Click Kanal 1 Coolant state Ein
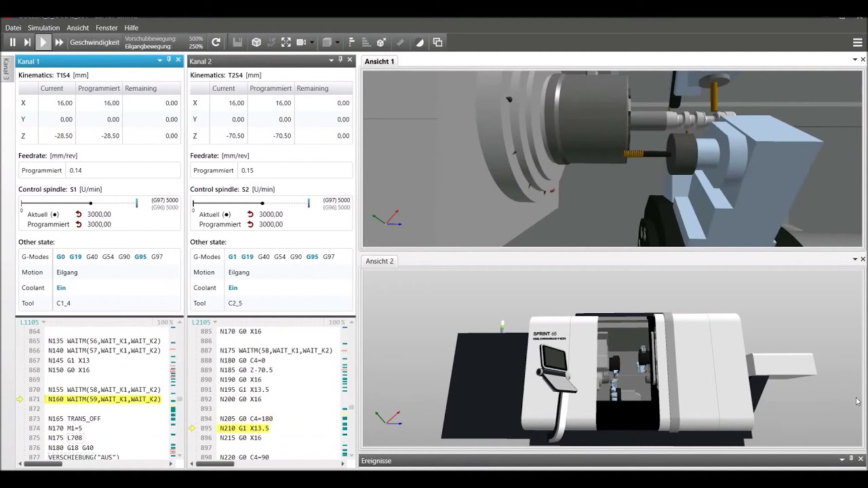Image resolution: width=868 pixels, height=488 pixels. coord(61,288)
